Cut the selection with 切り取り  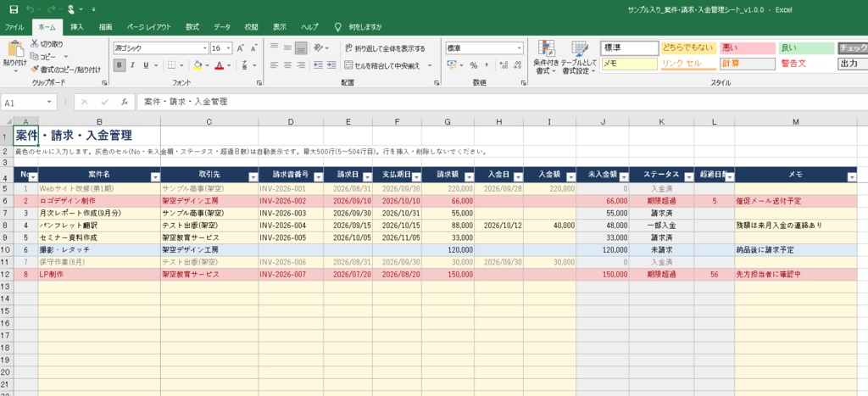coord(47,44)
